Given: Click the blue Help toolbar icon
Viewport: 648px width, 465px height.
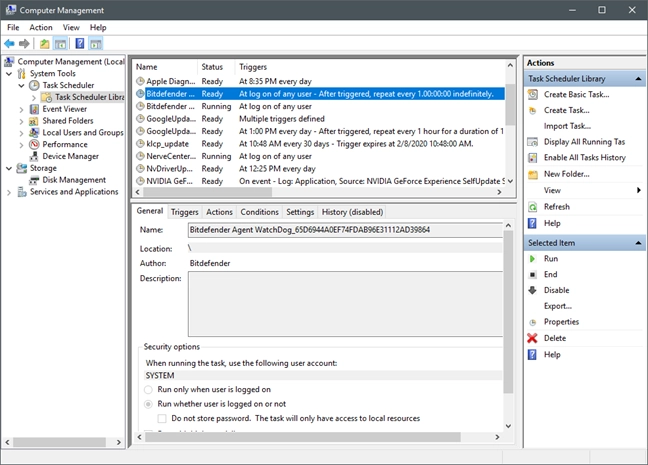Looking at the screenshot, I should tap(80, 43).
